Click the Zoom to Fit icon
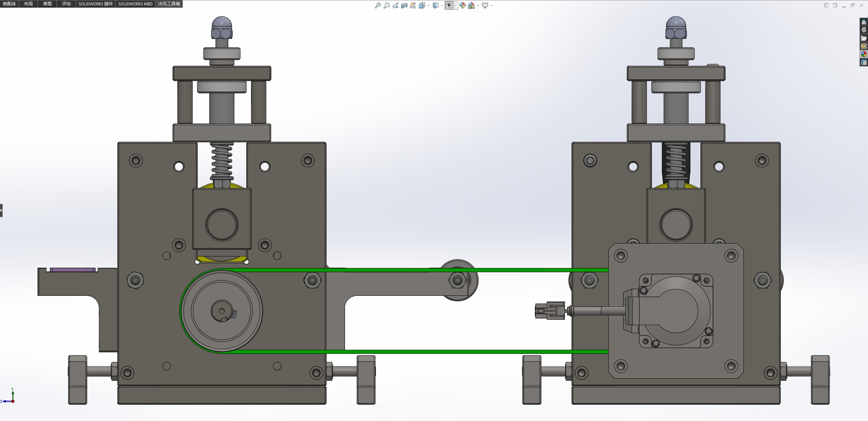868x421 pixels. coord(378,5)
